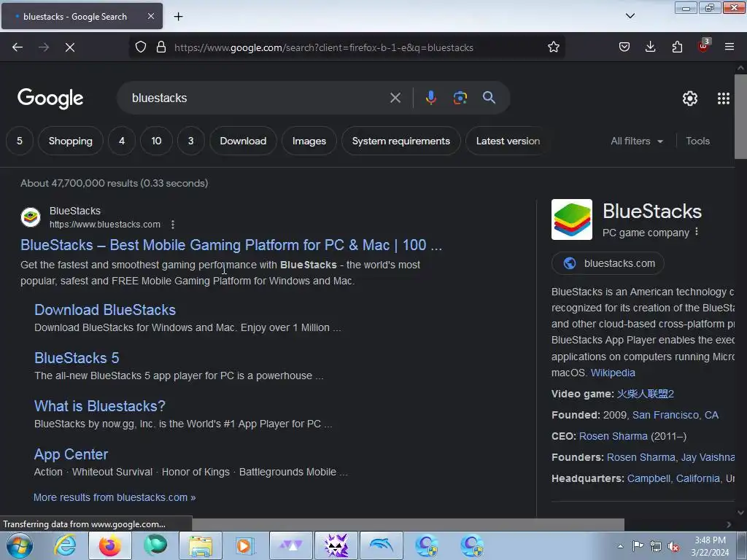The width and height of the screenshot is (747, 560).
Task: Switch to Firefox in taskbar
Action: tap(110, 545)
